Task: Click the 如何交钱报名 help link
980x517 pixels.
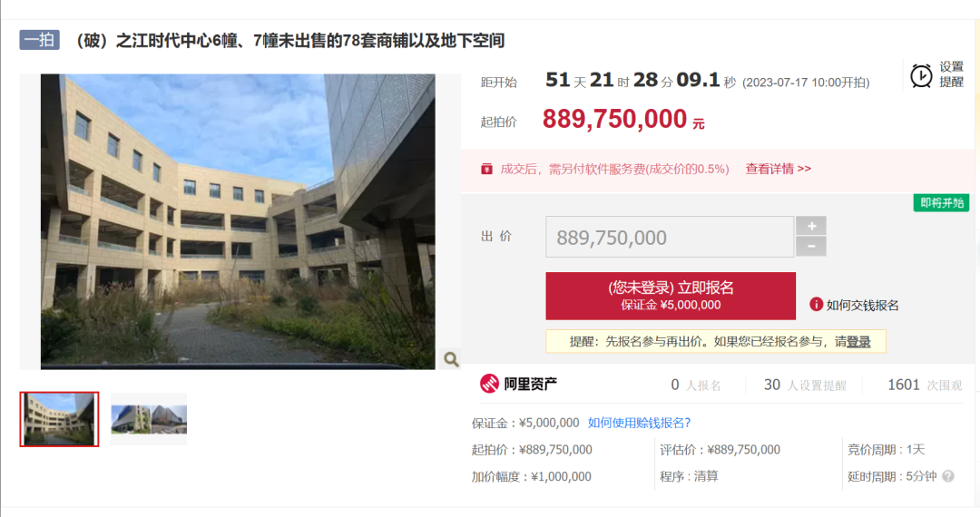Action: [x=862, y=305]
